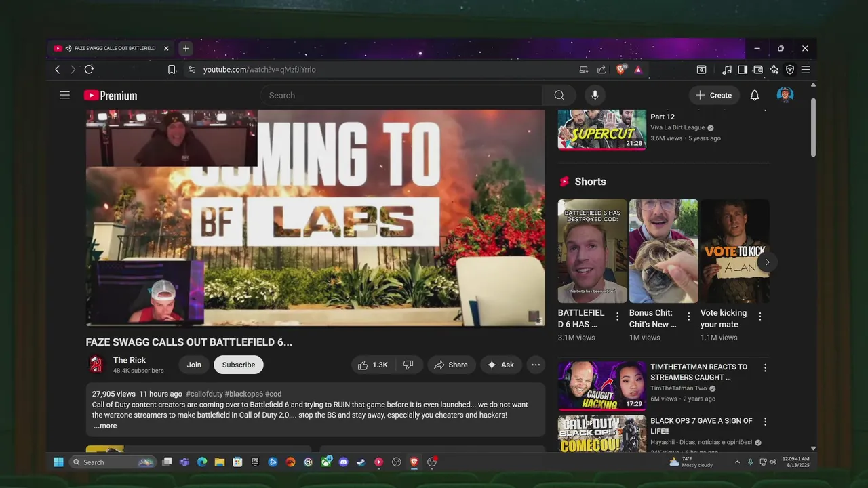Install app icon in the address bar
This screenshot has width=868, height=488.
point(583,69)
